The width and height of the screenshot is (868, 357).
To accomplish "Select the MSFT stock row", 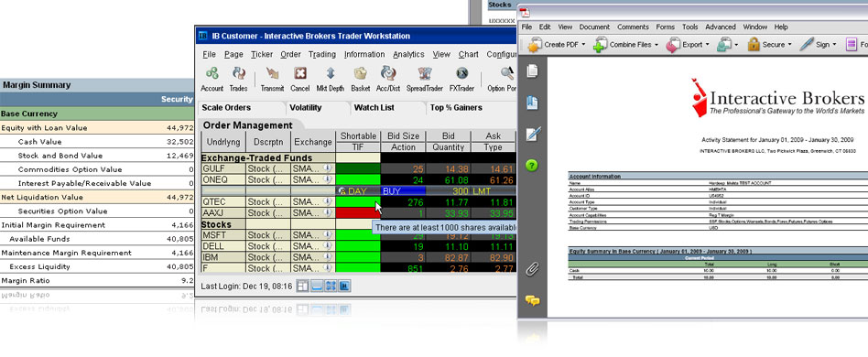I will click(358, 235).
